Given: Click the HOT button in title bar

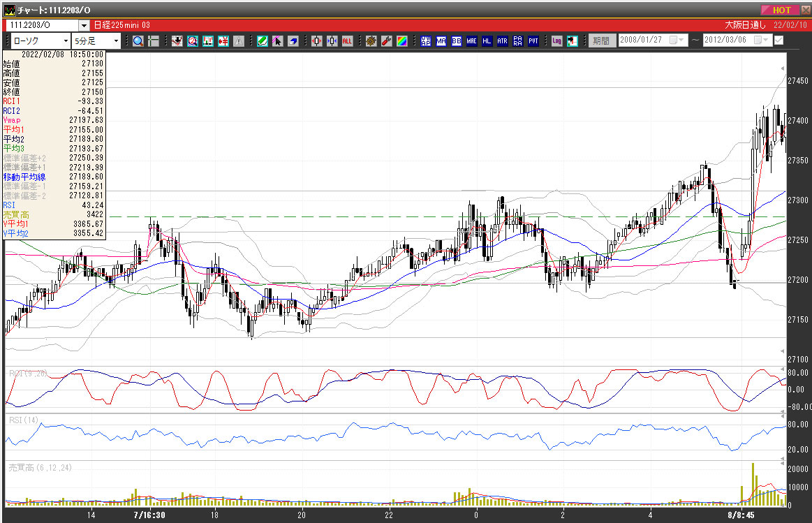Looking at the screenshot, I should click(781, 10).
